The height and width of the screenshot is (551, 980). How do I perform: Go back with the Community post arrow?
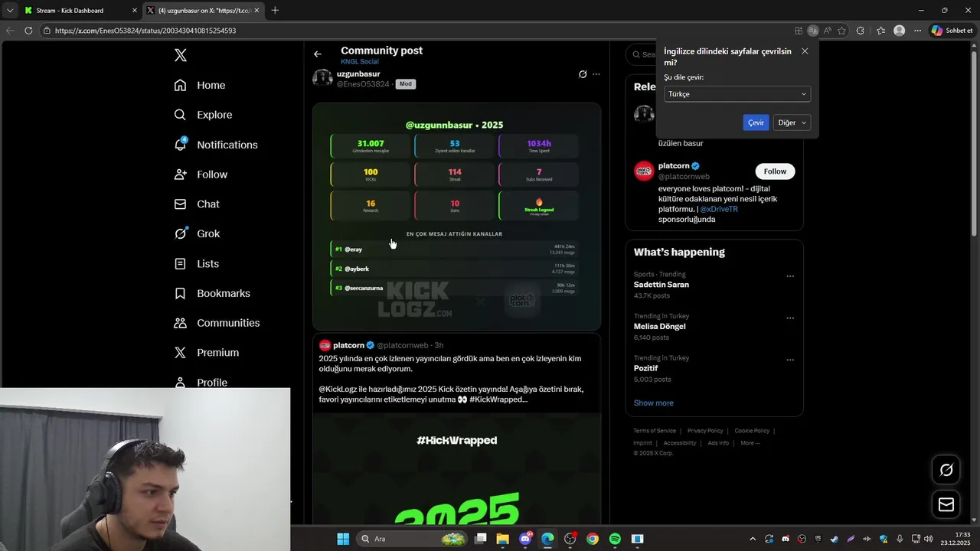318,54
